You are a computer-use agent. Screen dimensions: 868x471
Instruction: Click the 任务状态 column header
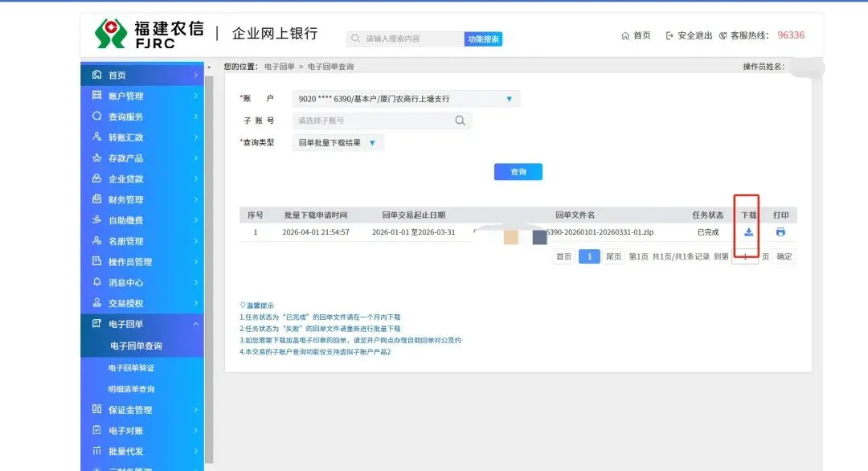[708, 215]
